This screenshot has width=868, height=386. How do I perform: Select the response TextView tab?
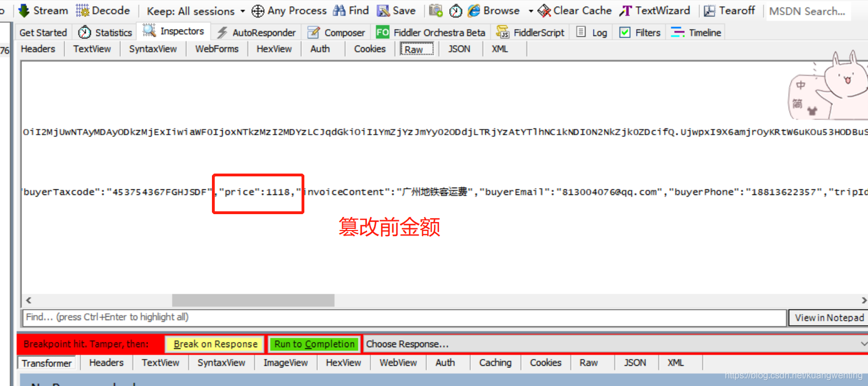coord(160,363)
